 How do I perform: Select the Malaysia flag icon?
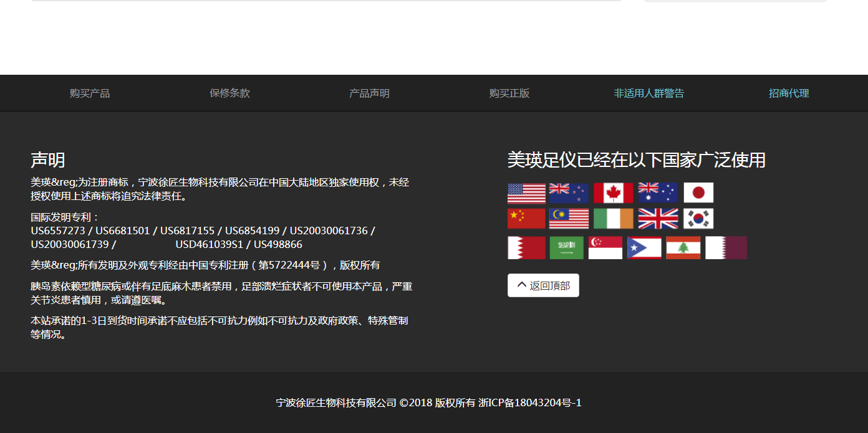coord(568,219)
